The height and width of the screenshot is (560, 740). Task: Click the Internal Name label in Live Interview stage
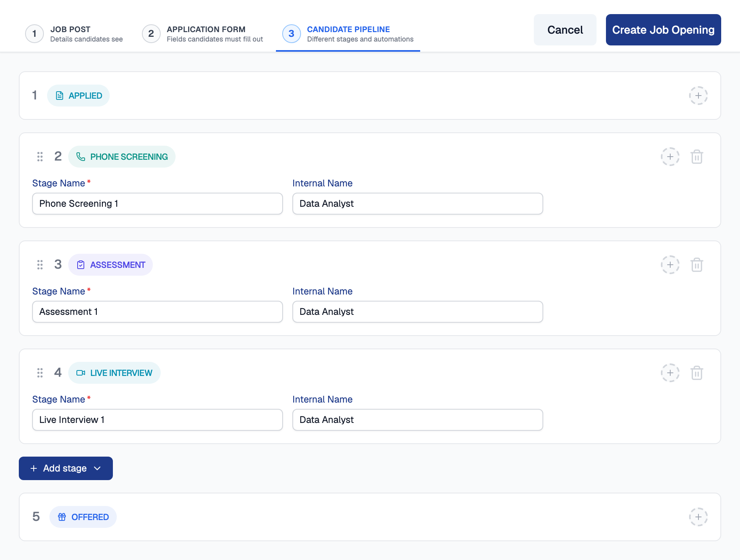pos(322,399)
